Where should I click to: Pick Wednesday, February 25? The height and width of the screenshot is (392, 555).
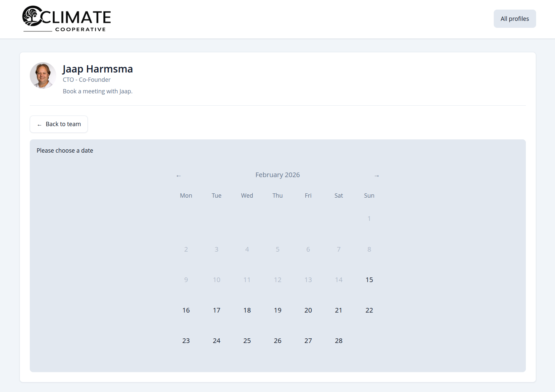tap(247, 341)
